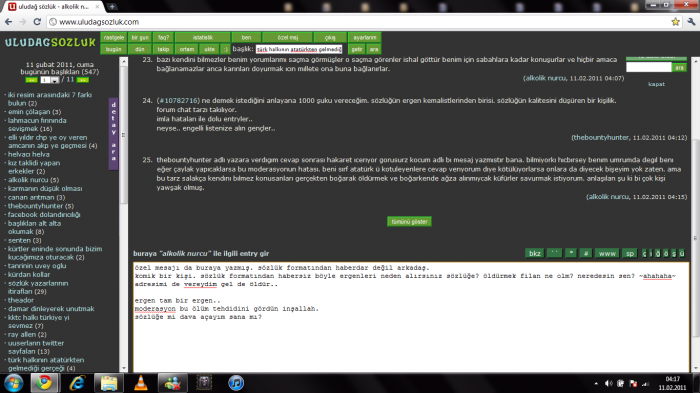
Task: Reload the page with refresh icon
Action: point(37,21)
